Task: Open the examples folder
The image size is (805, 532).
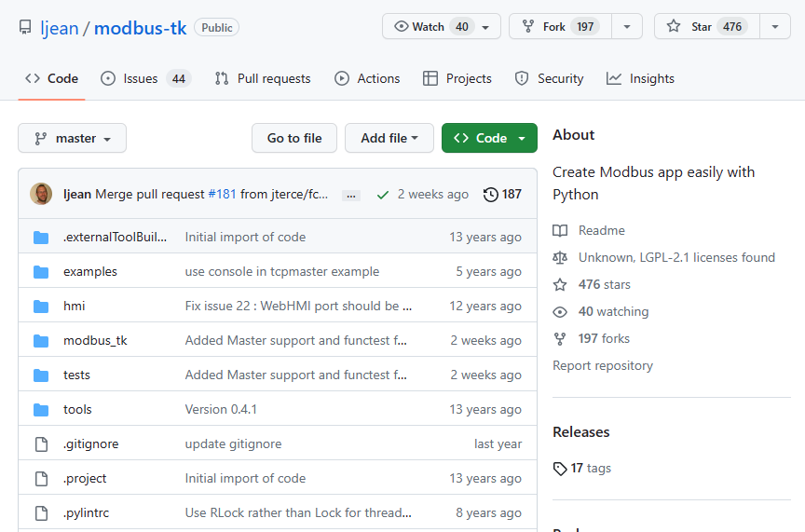Action: [89, 272]
